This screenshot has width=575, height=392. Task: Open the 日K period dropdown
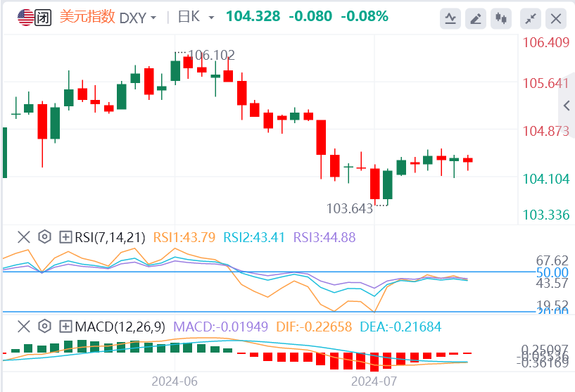coord(196,17)
